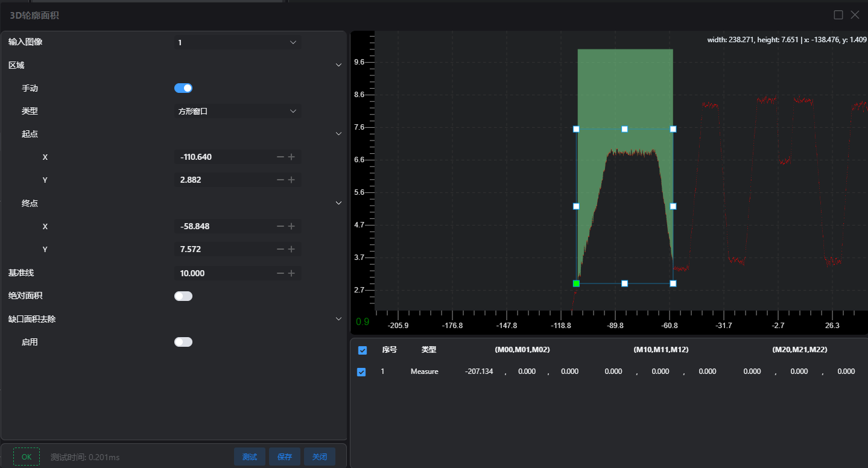Click the 9.6 y-axis tick label
868x468 pixels.
pyautogui.click(x=358, y=62)
